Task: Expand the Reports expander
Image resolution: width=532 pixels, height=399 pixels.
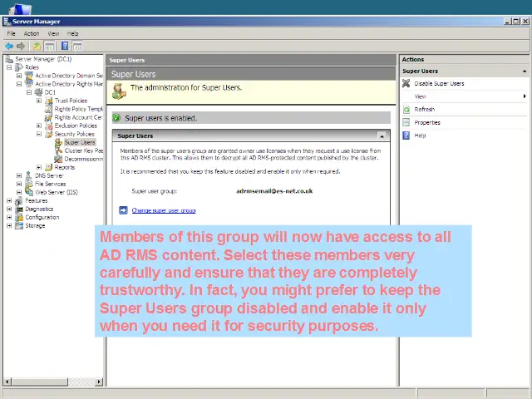Action: [39, 167]
